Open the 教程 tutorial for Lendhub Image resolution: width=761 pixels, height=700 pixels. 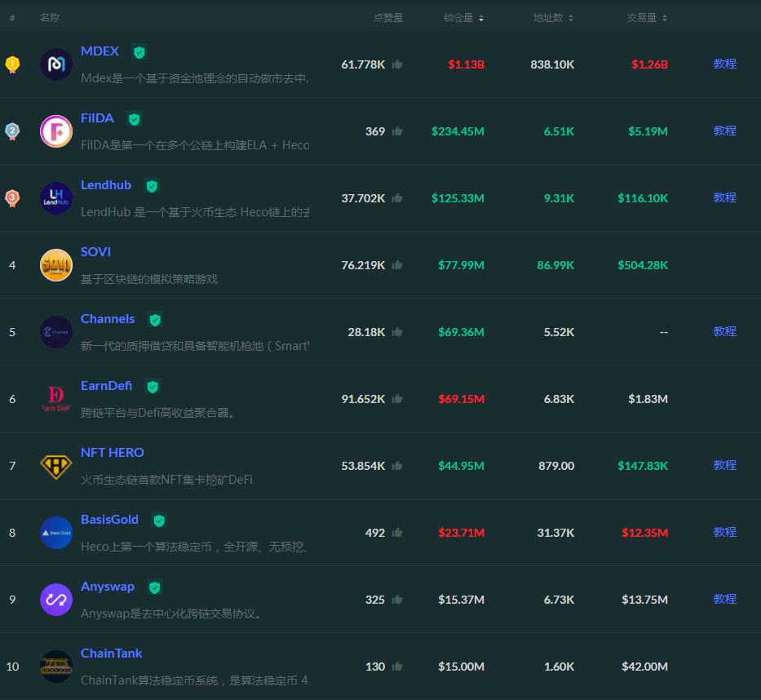pos(724,197)
